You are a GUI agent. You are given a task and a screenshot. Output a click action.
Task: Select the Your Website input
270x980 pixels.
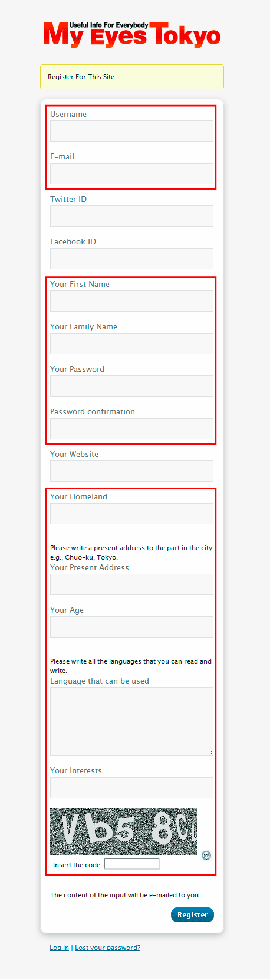click(131, 471)
